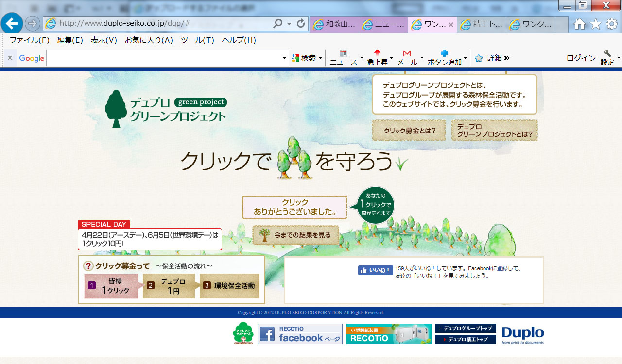Click the 検索 search button
The image size is (622, 364).
[x=304, y=58]
